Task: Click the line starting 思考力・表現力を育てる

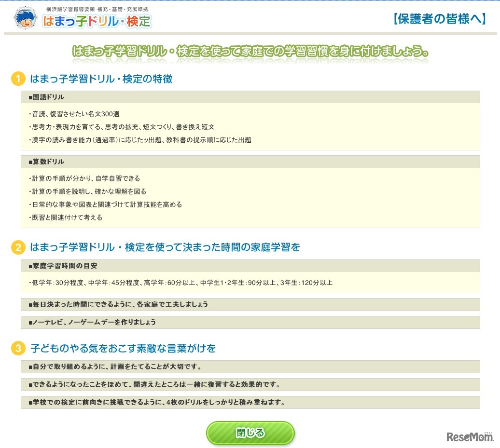Action: (x=122, y=127)
